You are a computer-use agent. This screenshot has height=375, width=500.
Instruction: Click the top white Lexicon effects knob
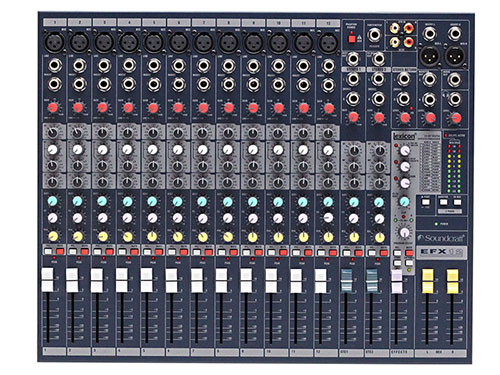(x=404, y=151)
